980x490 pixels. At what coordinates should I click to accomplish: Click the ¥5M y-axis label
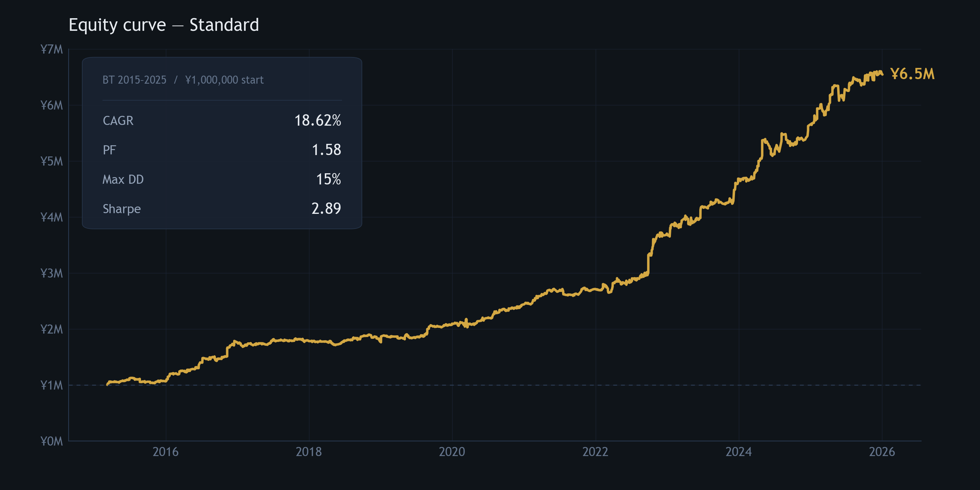(x=52, y=161)
